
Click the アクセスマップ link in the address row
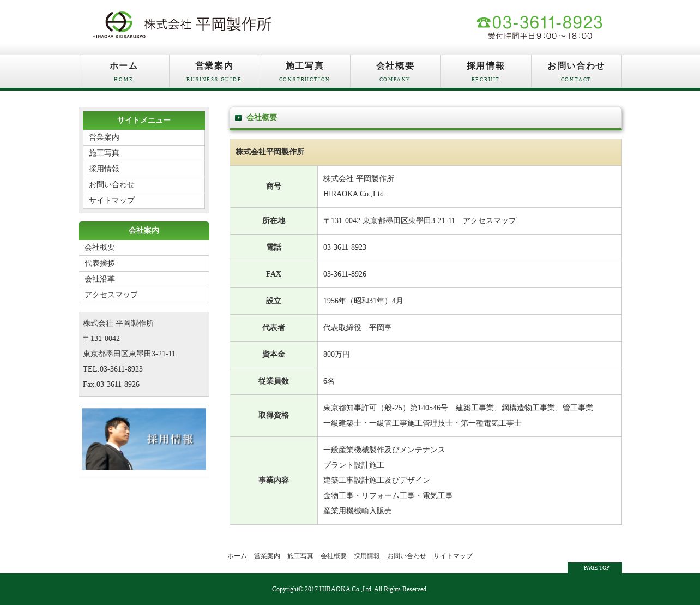[x=489, y=221]
